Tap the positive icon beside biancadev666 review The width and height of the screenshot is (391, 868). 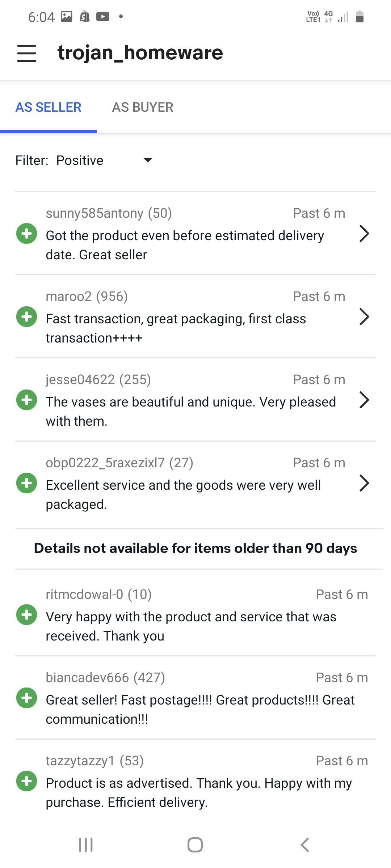[26, 698]
